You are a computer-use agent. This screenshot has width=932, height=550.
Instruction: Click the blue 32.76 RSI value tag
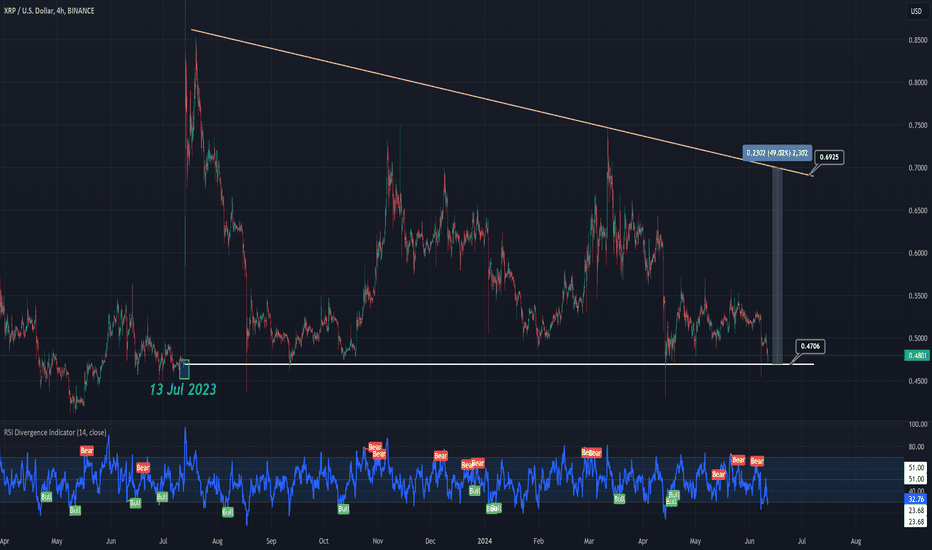916,499
